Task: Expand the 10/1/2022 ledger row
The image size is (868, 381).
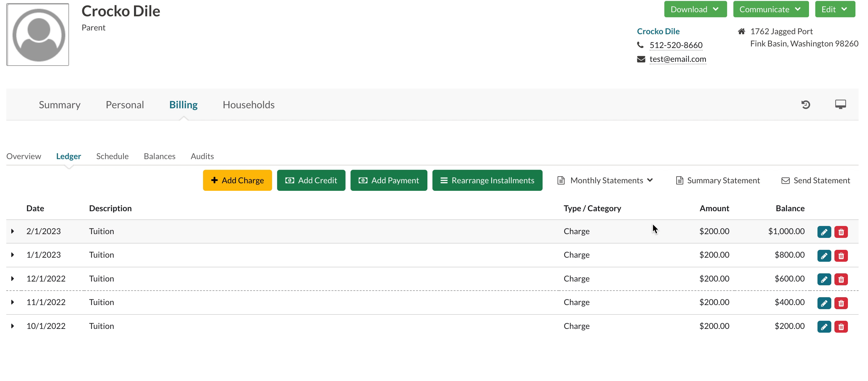Action: click(13, 326)
